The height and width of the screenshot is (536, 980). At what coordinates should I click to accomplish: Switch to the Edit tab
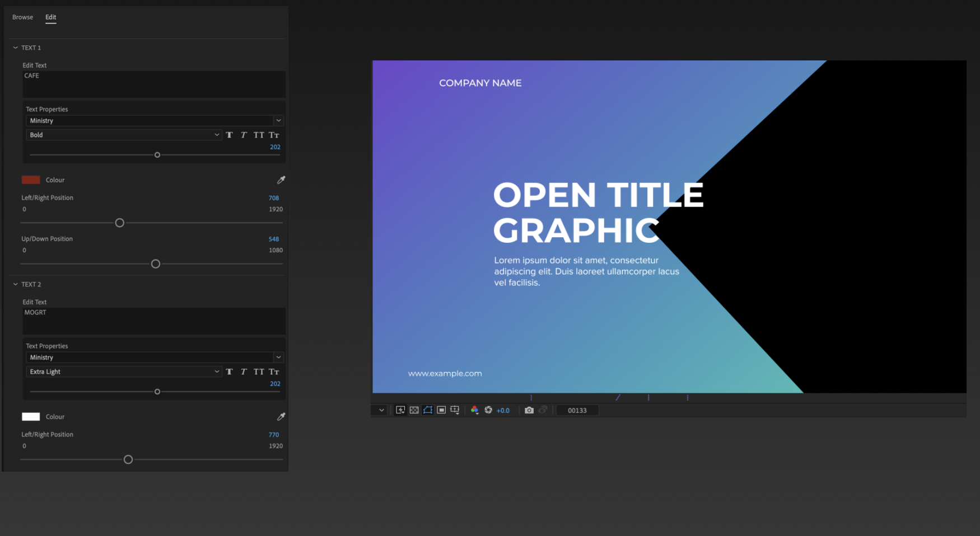tap(50, 17)
